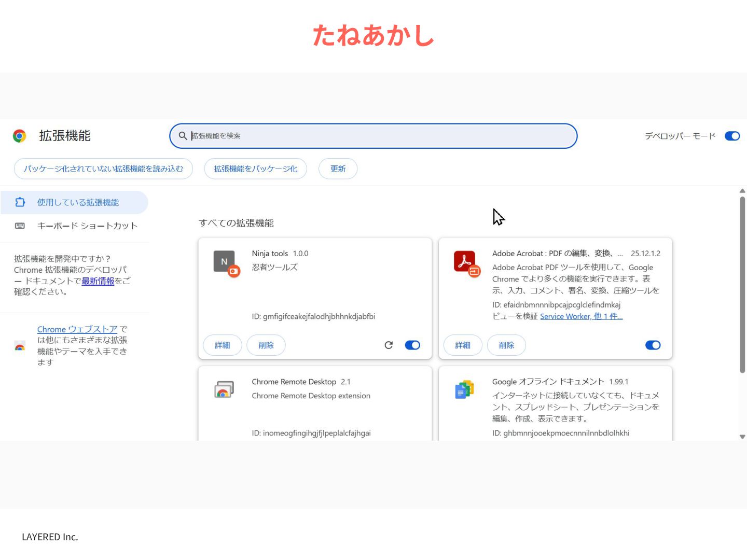Click the Chrome Remote Desktop extension icon
The height and width of the screenshot is (560, 747).
tap(224, 389)
